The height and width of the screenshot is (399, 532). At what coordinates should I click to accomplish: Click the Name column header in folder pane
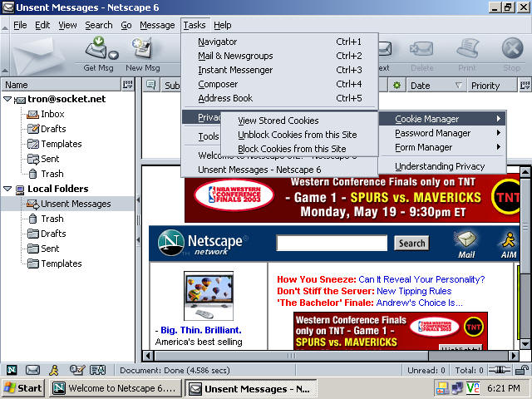tap(61, 85)
